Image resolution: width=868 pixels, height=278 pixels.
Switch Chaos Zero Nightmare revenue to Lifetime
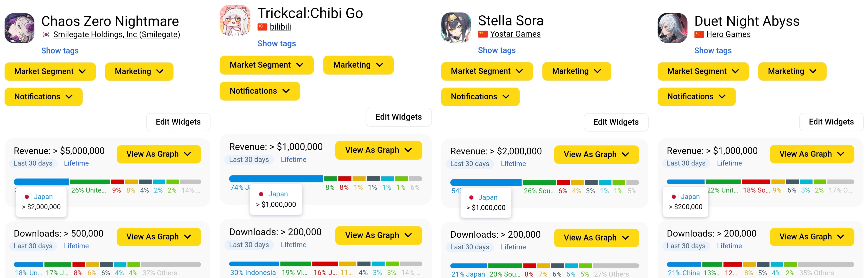(76, 163)
